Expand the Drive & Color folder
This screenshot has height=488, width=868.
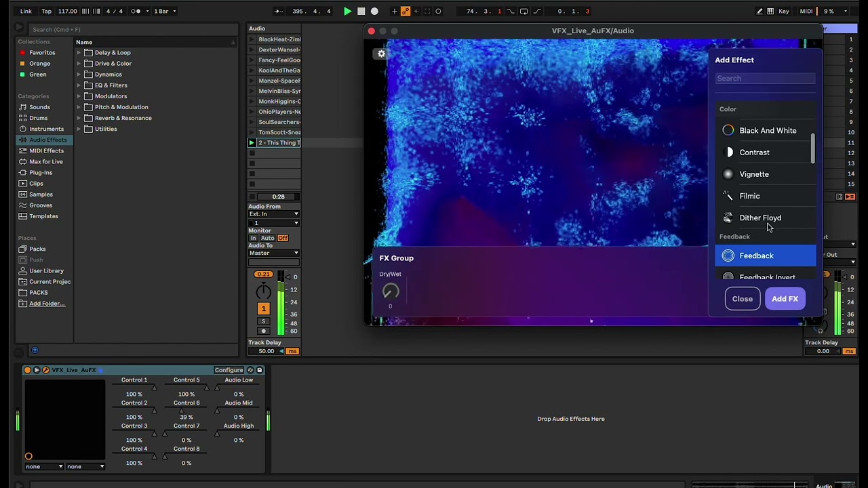[79, 63]
